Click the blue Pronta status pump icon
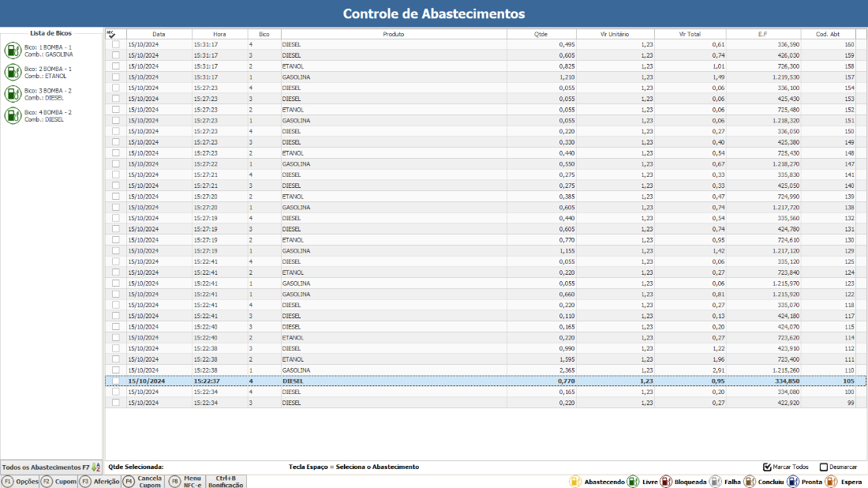 pos(793,482)
